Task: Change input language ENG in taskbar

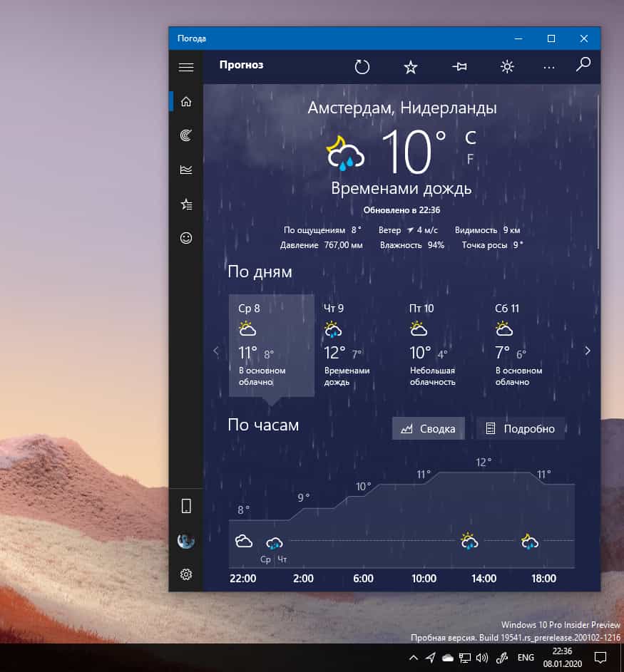Action: 526,658
